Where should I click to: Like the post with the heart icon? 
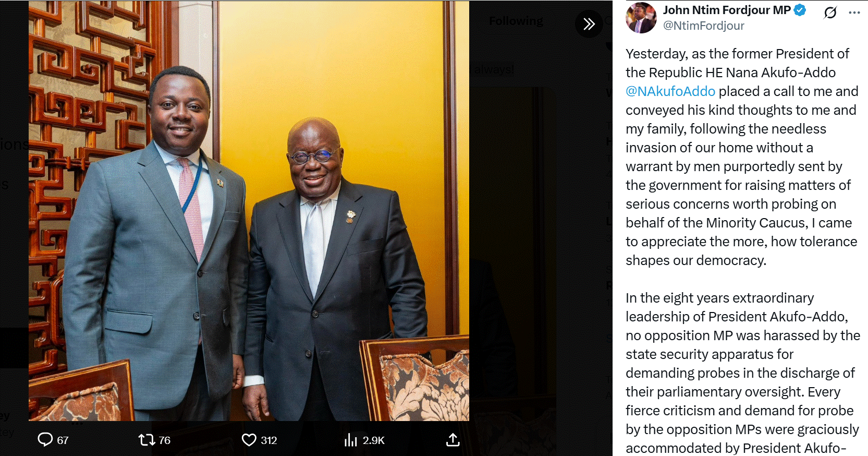[x=249, y=440]
